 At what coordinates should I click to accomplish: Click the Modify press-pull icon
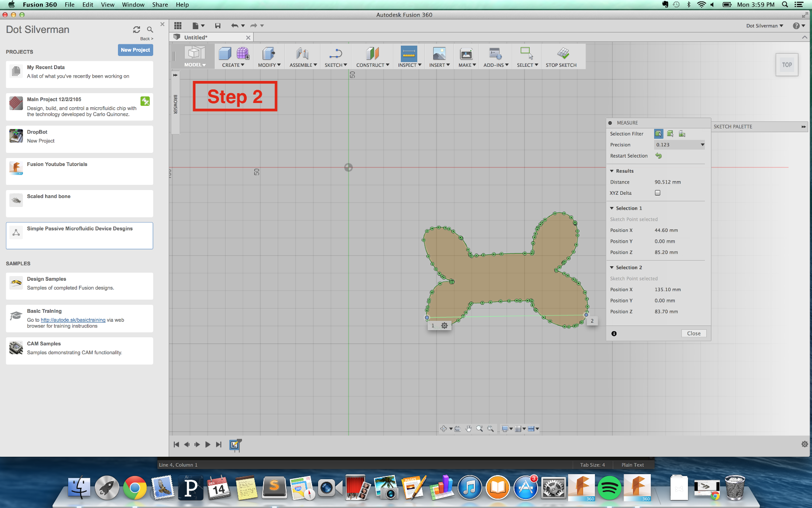coord(269,54)
